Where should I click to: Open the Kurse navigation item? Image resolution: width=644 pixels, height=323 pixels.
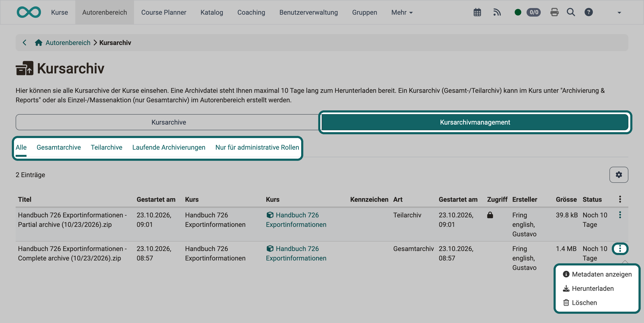pyautogui.click(x=59, y=12)
